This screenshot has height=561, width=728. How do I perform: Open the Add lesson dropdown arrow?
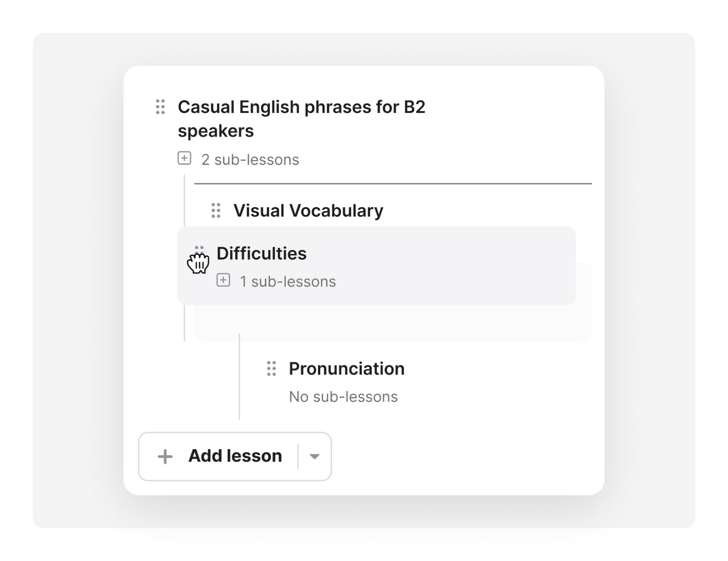click(314, 457)
